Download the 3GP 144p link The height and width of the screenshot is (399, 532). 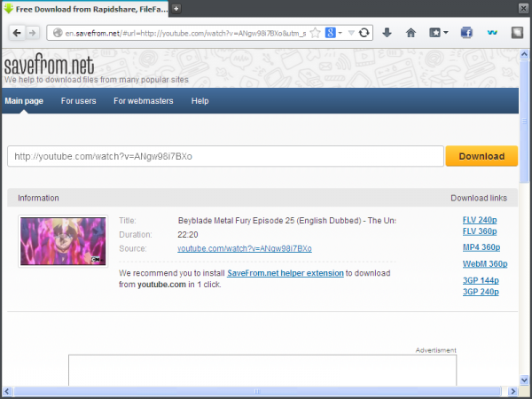pyautogui.click(x=481, y=280)
